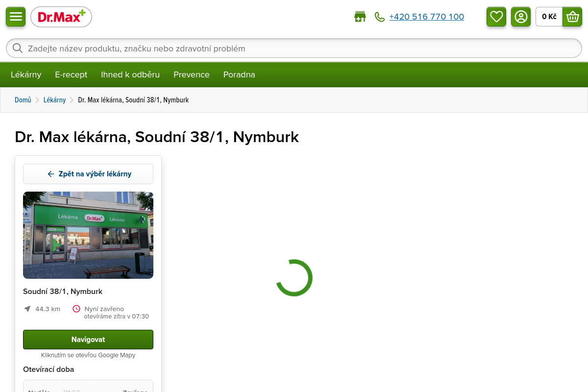This screenshot has width=588, height=392.
Task: Click the 0 Kč cart total
Action: click(x=549, y=17)
